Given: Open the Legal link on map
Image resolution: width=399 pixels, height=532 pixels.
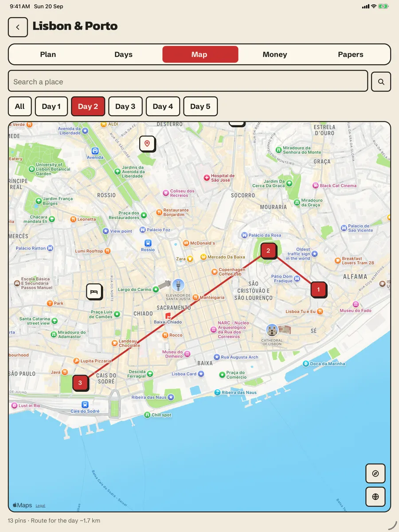Looking at the screenshot, I should pos(40,505).
